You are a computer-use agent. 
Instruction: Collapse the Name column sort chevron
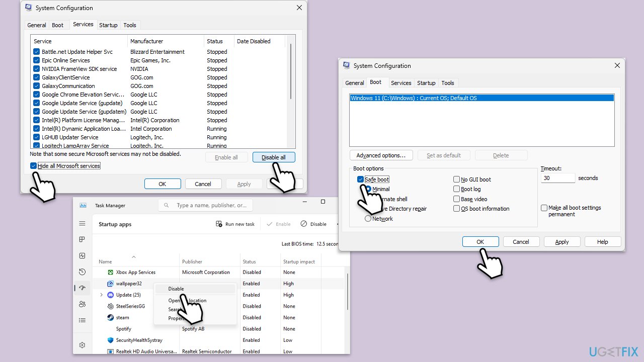coord(134,257)
